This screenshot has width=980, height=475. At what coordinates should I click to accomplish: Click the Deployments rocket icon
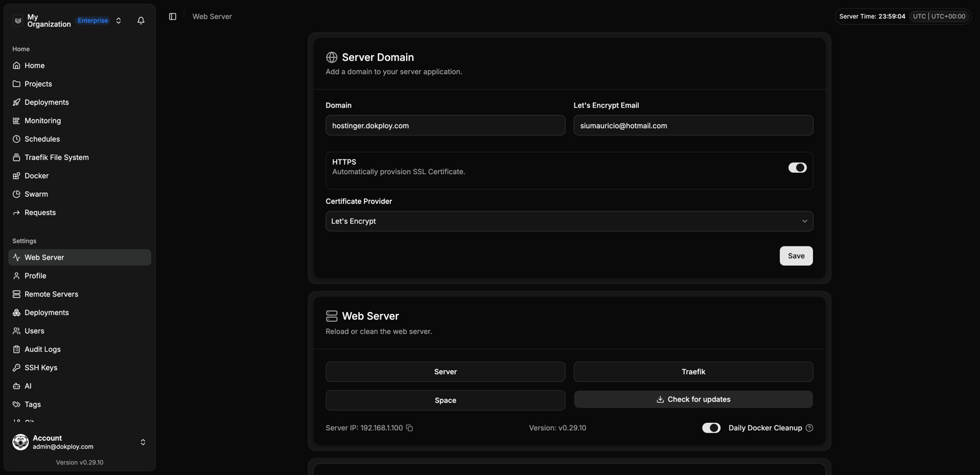tap(17, 102)
